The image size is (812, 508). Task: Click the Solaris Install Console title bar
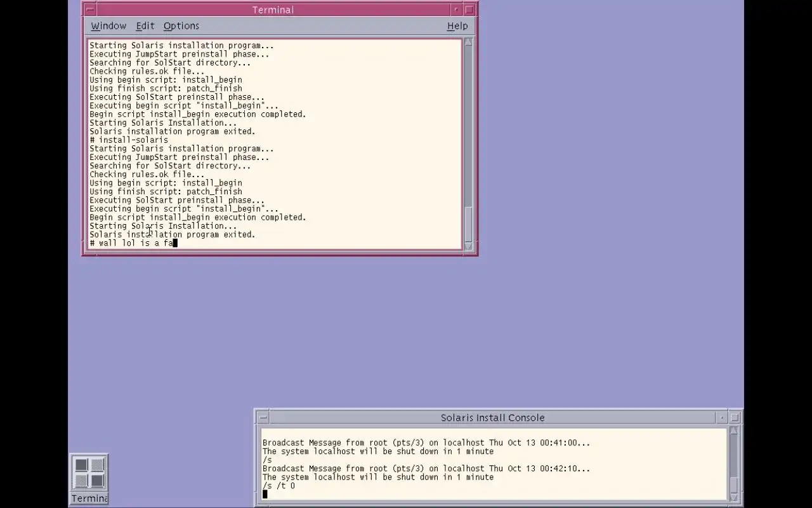click(493, 417)
